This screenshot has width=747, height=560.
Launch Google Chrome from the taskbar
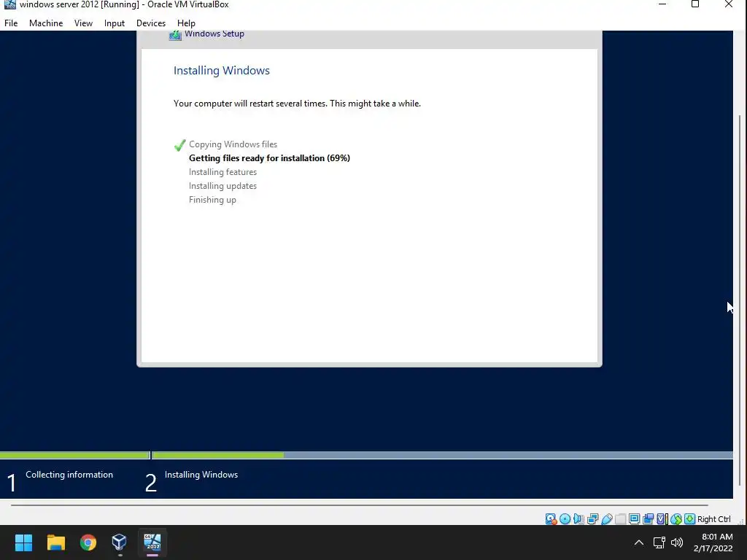88,542
